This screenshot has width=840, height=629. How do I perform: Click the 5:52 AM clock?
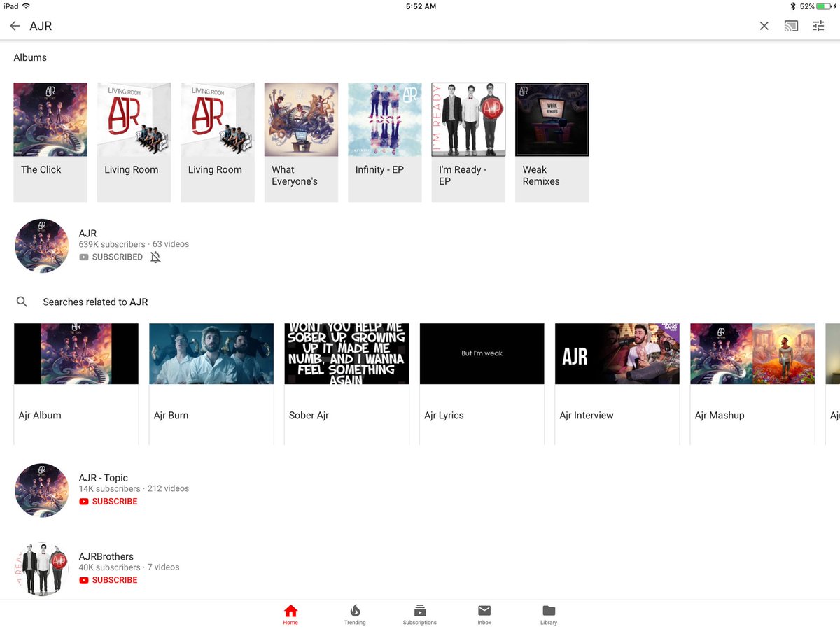tap(421, 6)
